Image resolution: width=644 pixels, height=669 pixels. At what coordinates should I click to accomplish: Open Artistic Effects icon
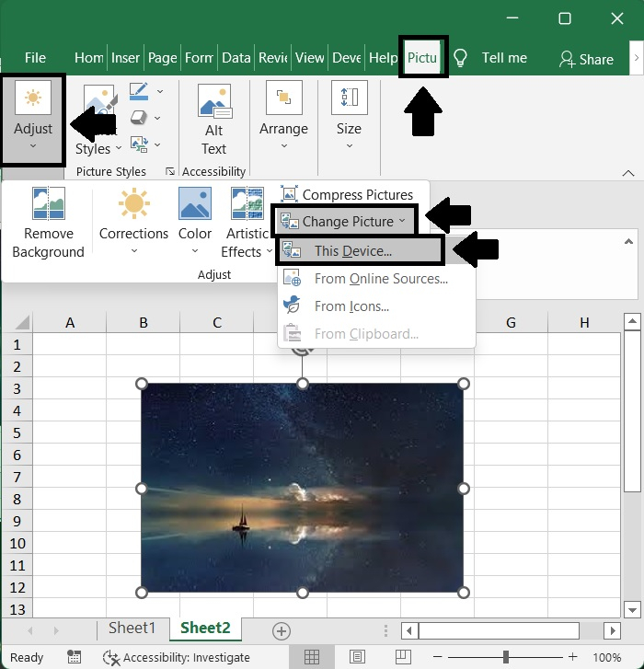[247, 203]
